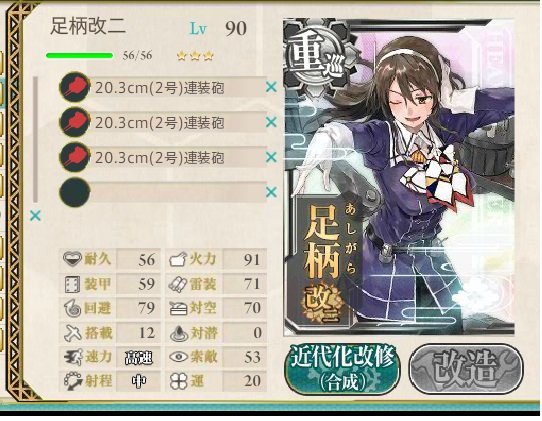
Task: Click the empty fourth equipment slot bar
Action: [x=178, y=192]
